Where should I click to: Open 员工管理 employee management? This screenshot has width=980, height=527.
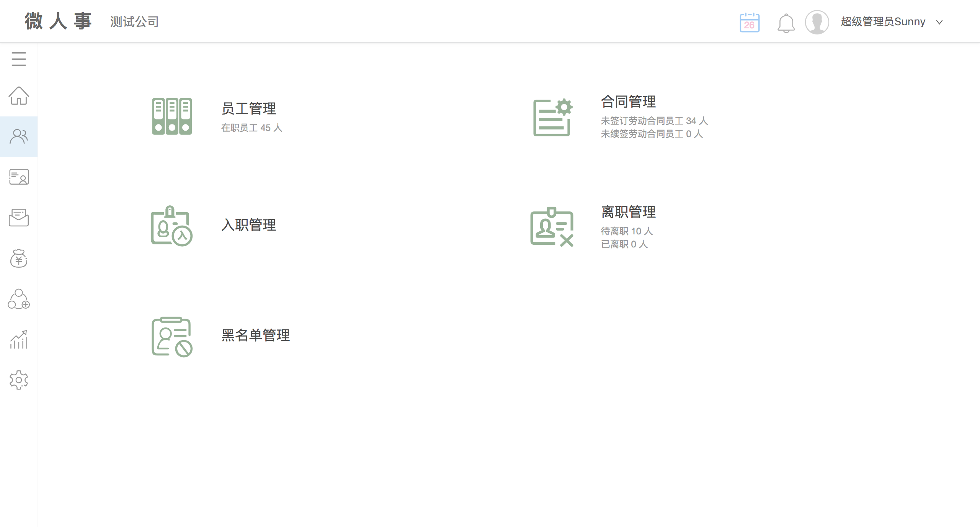coord(248,109)
